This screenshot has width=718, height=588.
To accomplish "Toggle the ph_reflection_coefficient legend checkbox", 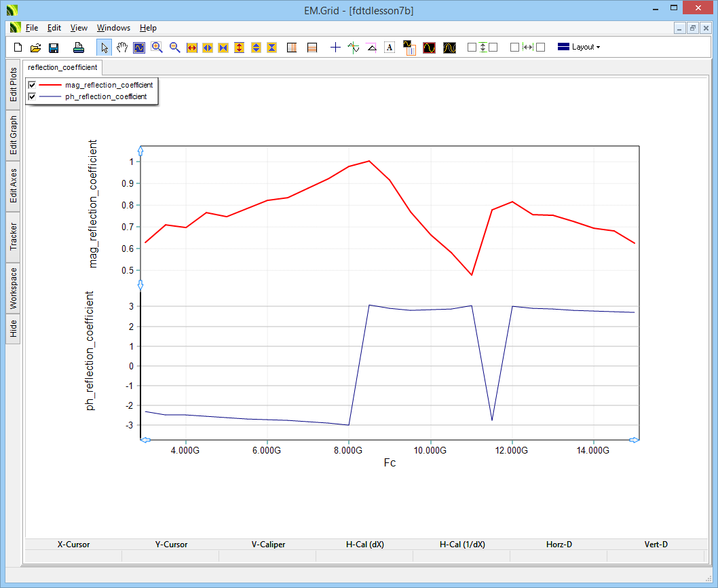I will pos(32,97).
